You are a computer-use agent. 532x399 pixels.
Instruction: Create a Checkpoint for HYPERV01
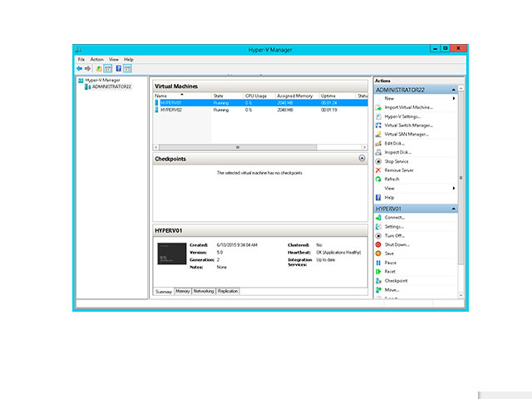[x=396, y=281]
